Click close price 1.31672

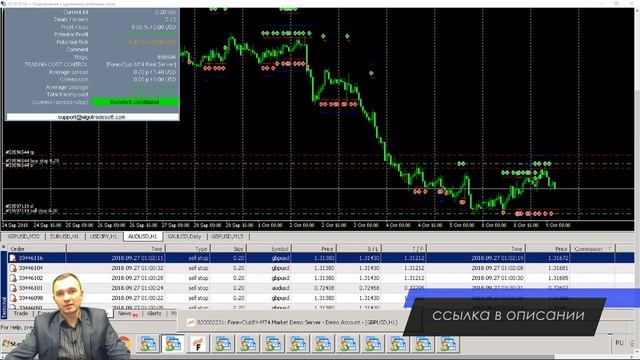[x=557, y=258]
